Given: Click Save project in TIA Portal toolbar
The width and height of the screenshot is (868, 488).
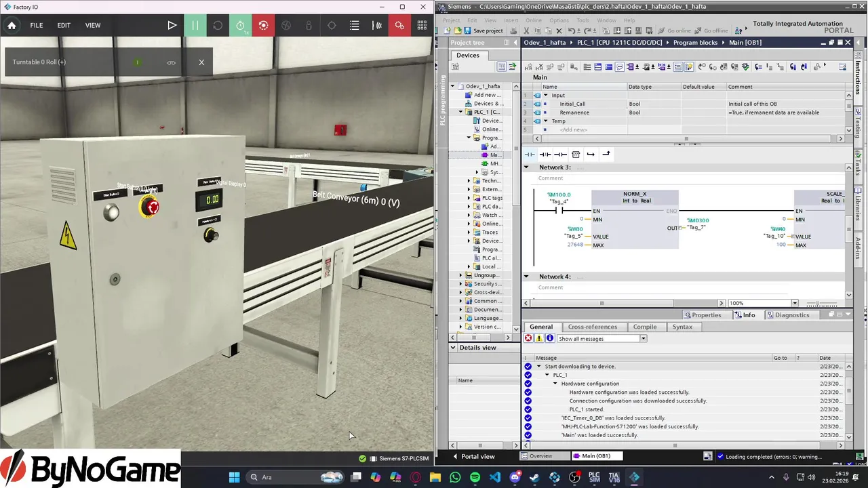Looking at the screenshot, I should [484, 30].
